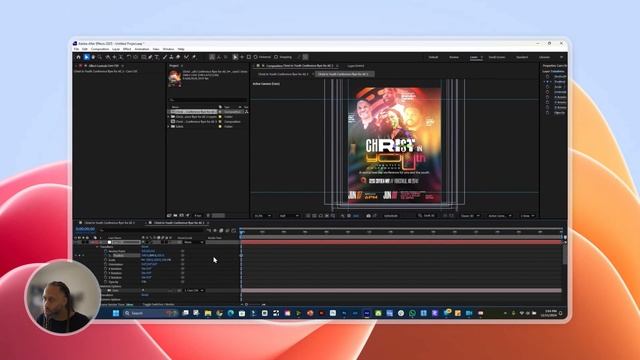The width and height of the screenshot is (640, 360).
Task: Click the snapshot camera icon below viewer
Action: tap(369, 216)
